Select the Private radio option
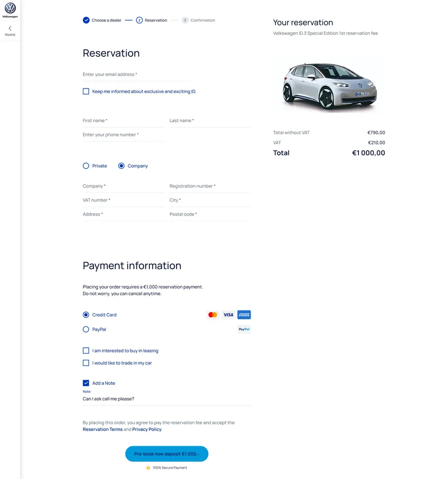The height and width of the screenshot is (479, 448). [86, 166]
